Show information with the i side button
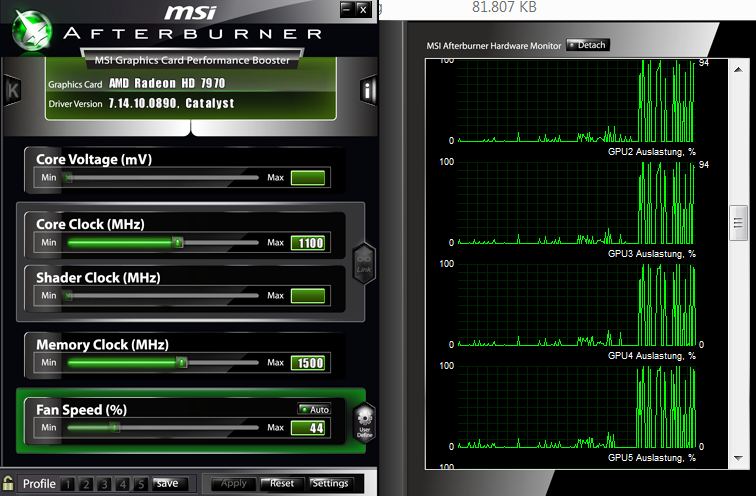The image size is (756, 496). (x=367, y=90)
